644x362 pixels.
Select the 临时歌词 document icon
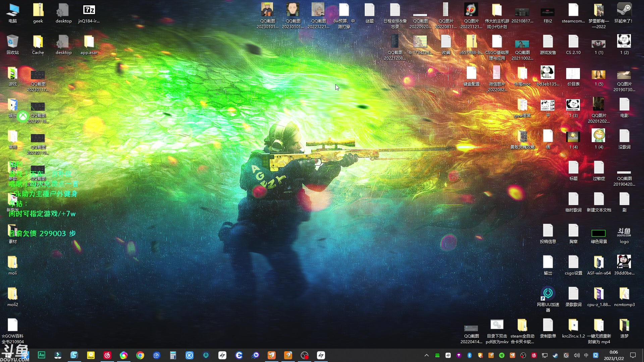click(x=573, y=202)
